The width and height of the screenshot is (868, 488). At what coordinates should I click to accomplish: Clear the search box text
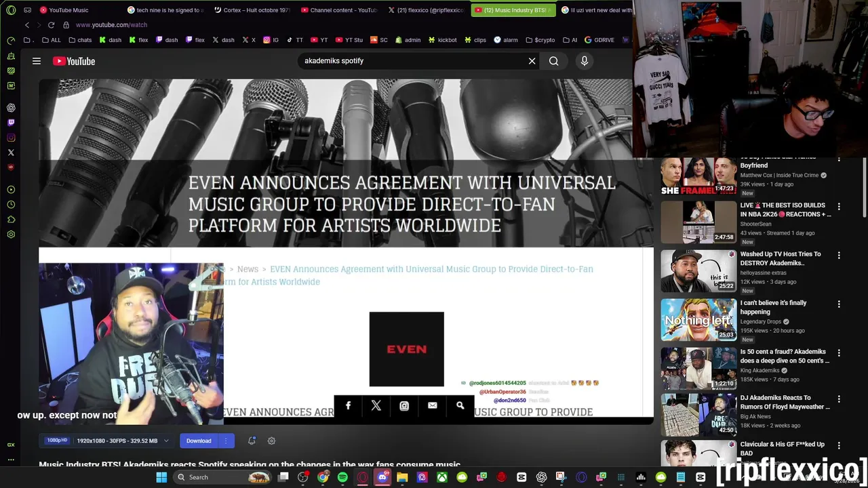coord(532,61)
